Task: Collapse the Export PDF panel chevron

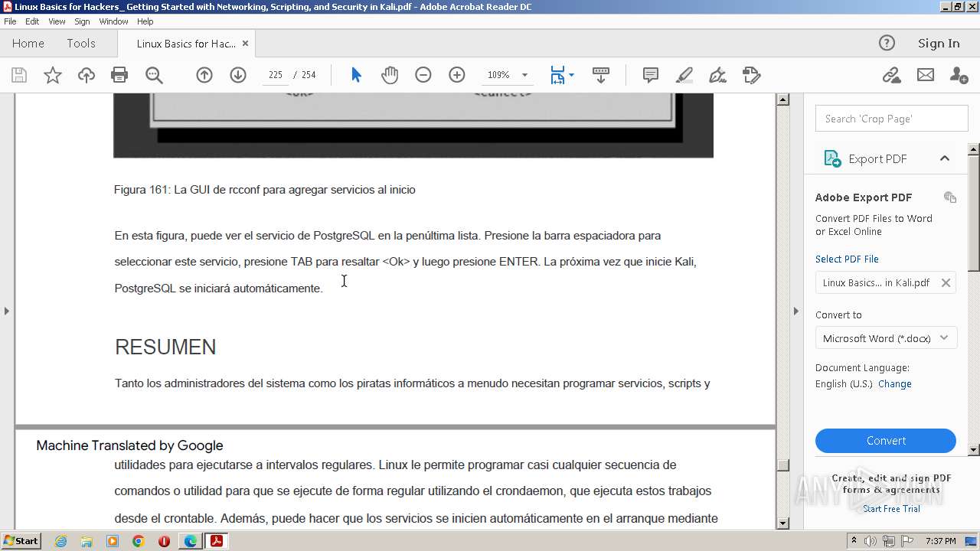Action: pyautogui.click(x=945, y=158)
